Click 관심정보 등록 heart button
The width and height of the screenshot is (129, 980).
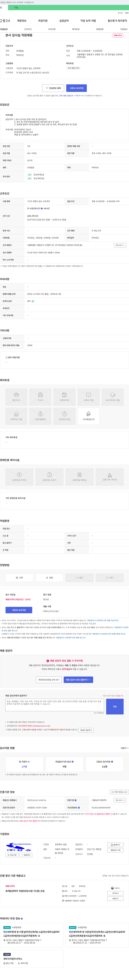tap(53, 88)
